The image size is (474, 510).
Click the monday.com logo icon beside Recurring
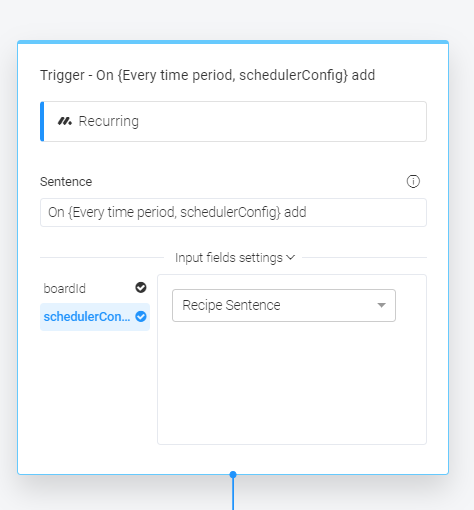click(x=65, y=121)
